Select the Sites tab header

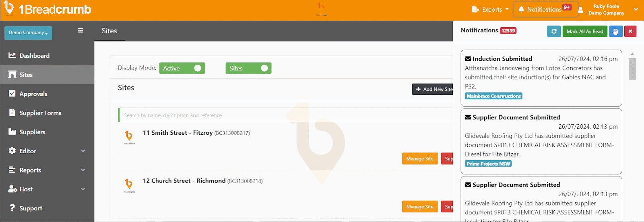[x=109, y=31]
